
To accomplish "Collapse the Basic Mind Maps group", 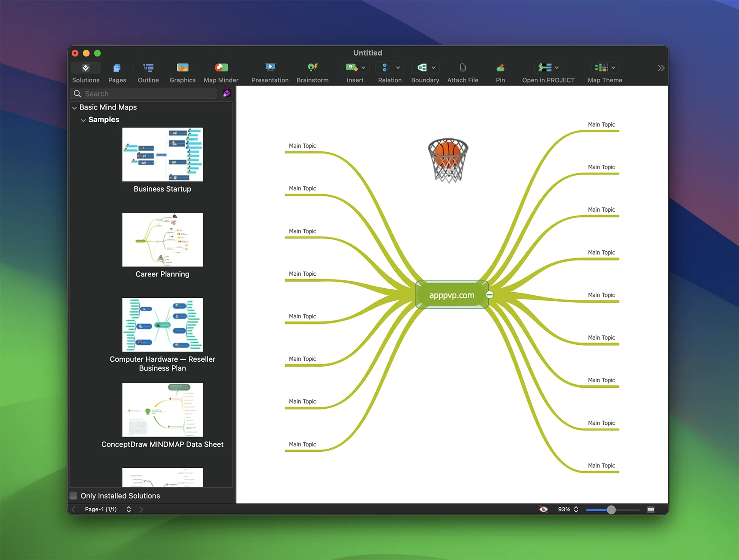I will tap(74, 108).
